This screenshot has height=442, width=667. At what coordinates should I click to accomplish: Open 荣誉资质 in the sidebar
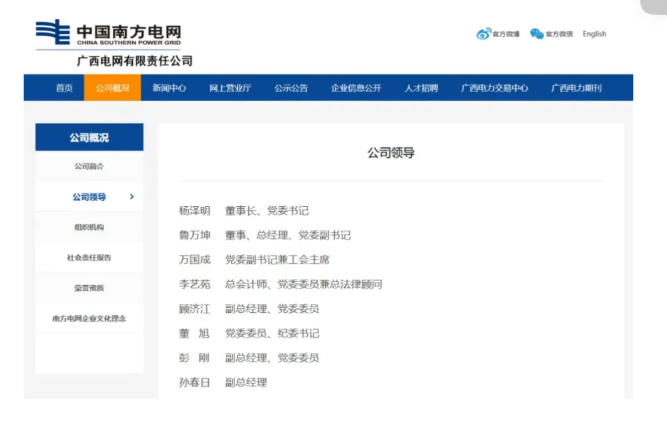pos(89,288)
